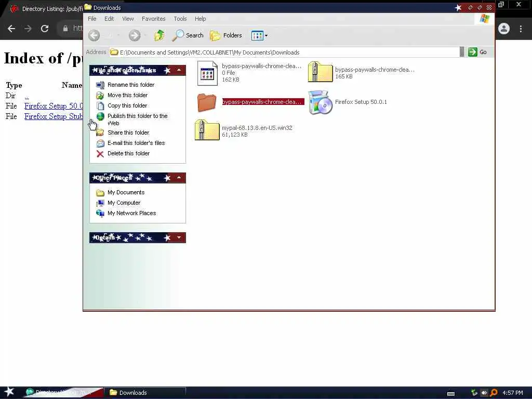Click Rename this folder

pos(130,85)
